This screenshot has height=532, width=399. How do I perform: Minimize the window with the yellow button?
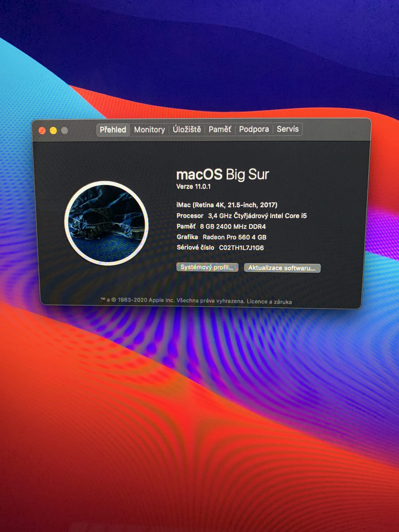coord(53,131)
